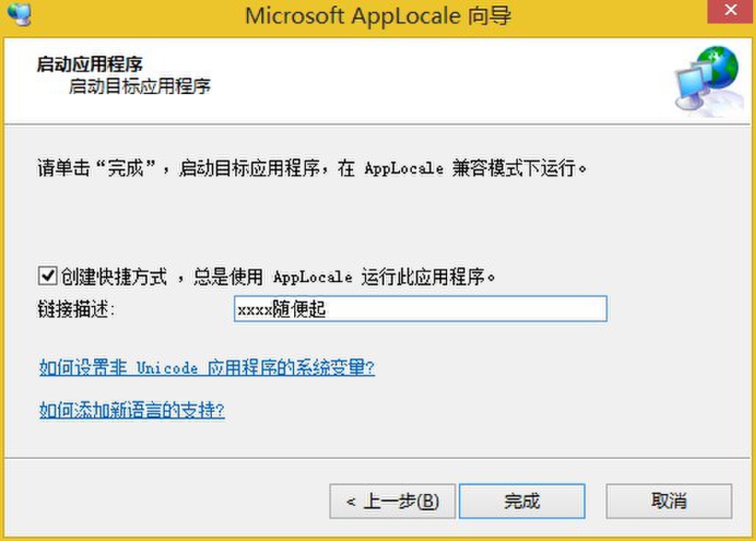Click the AppLocale icon in the title bar

(18, 13)
